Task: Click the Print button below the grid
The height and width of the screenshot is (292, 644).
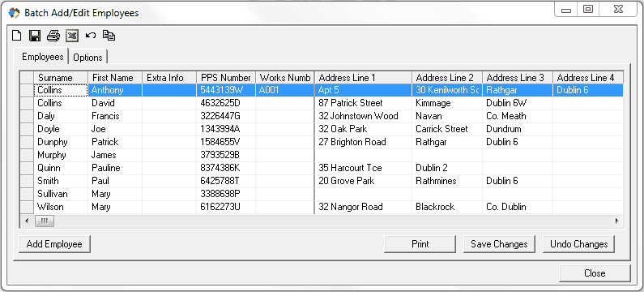Action: (x=420, y=244)
